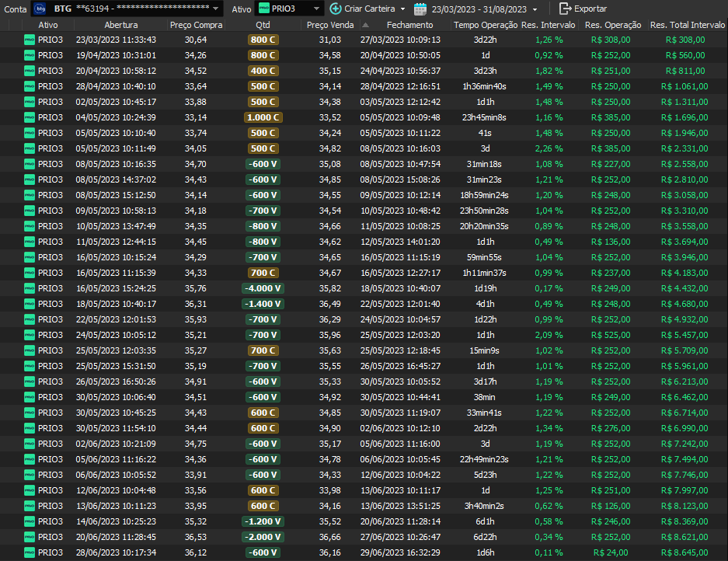Viewport: 728px width, 561px height.
Task: Click the Criar Carteira button label
Action: (369, 9)
